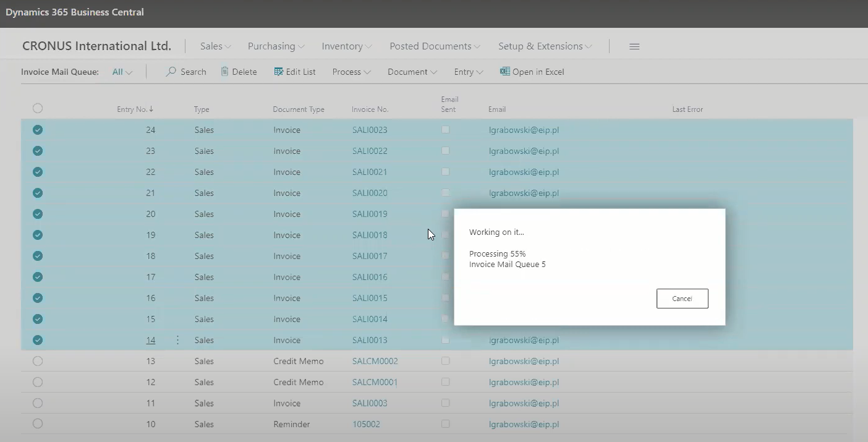Open the hamburger more-menu icon
This screenshot has width=868, height=442.
coord(634,46)
